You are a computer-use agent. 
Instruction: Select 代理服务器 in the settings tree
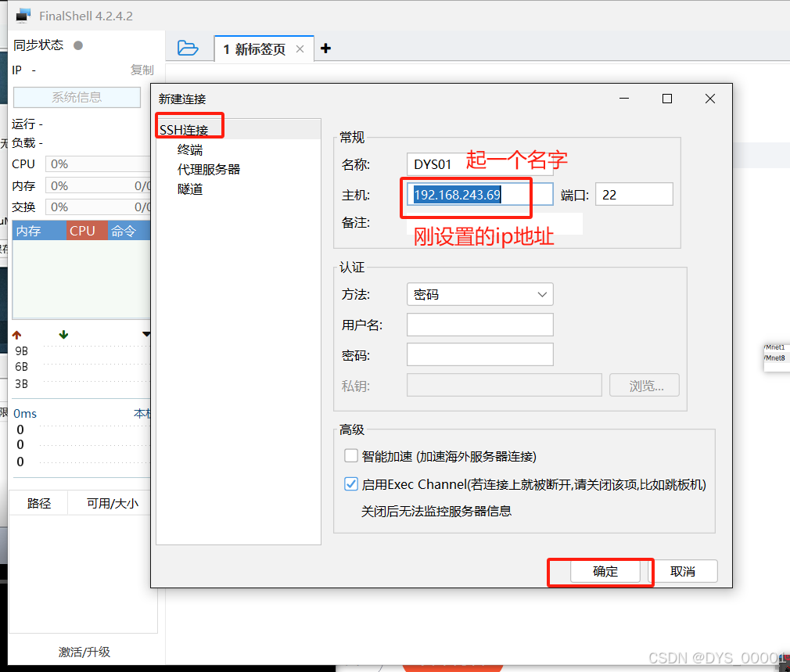pos(209,169)
